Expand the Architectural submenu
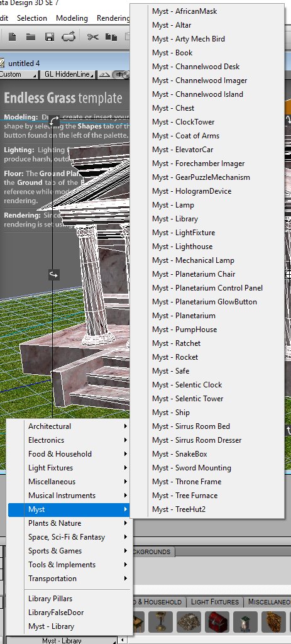 click(69, 426)
